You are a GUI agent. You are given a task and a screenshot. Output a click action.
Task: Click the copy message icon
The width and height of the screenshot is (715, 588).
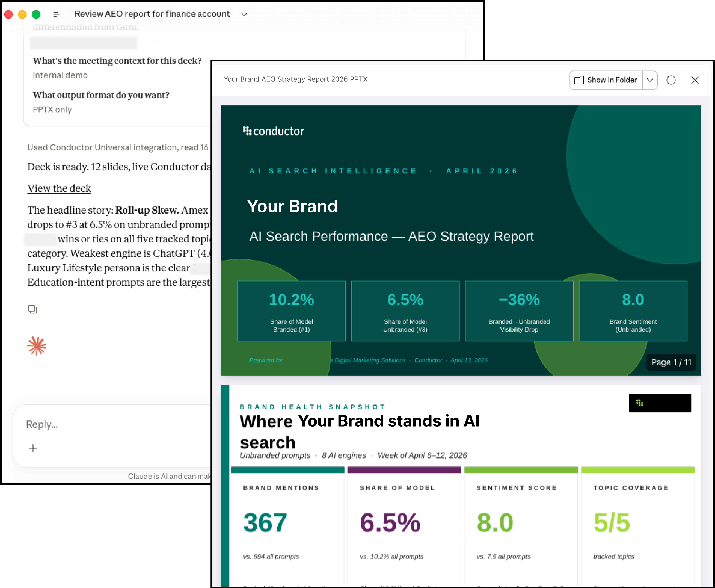pyautogui.click(x=32, y=309)
